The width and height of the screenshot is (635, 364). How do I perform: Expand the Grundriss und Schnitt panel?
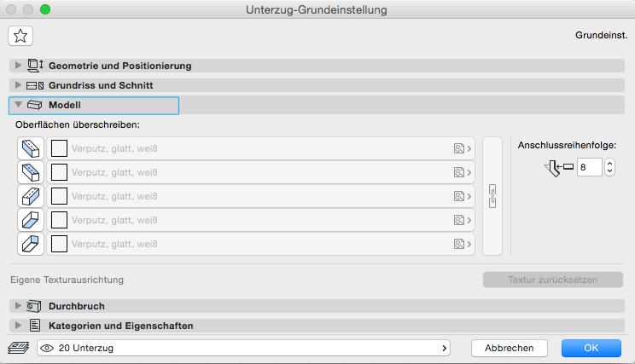pyautogui.click(x=19, y=85)
